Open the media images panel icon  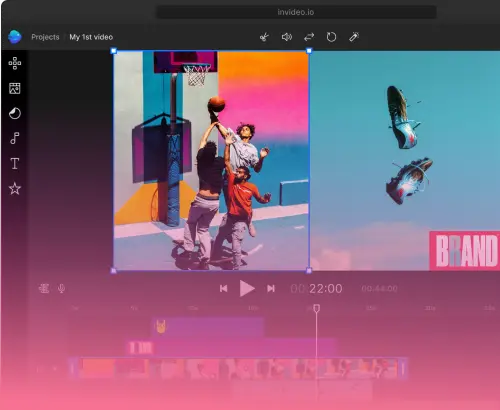click(x=15, y=88)
